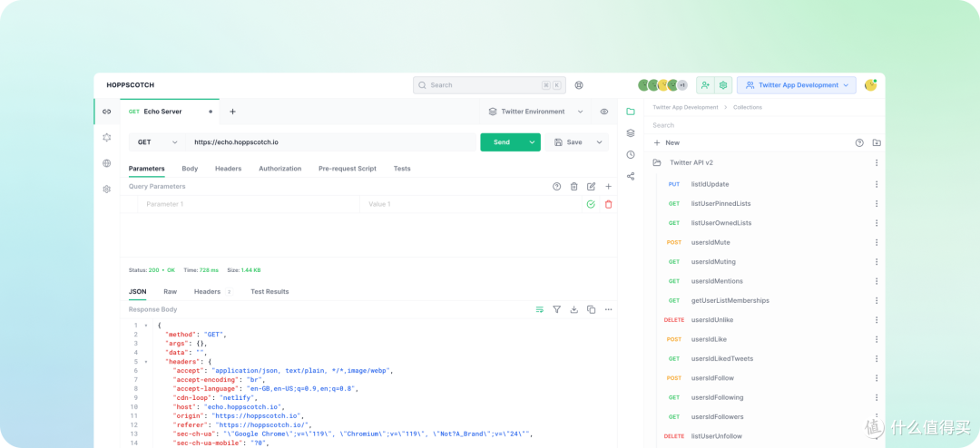Viewport: 980px width, 448px height.
Task: Open the getUserListMemberships request
Action: point(730,300)
